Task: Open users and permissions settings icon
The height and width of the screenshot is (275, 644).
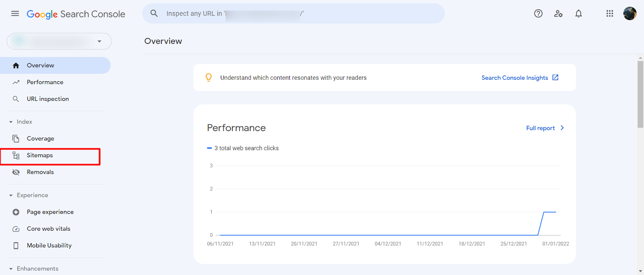Action: [558, 14]
